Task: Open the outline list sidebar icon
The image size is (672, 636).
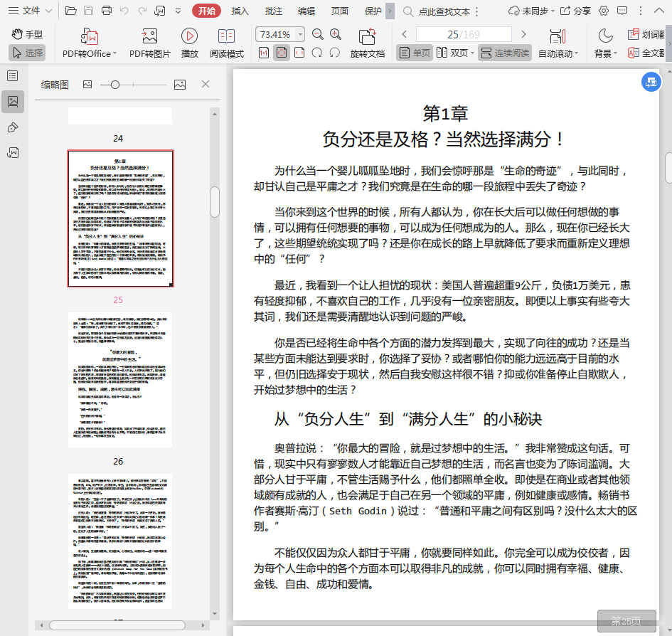Action: (x=13, y=76)
